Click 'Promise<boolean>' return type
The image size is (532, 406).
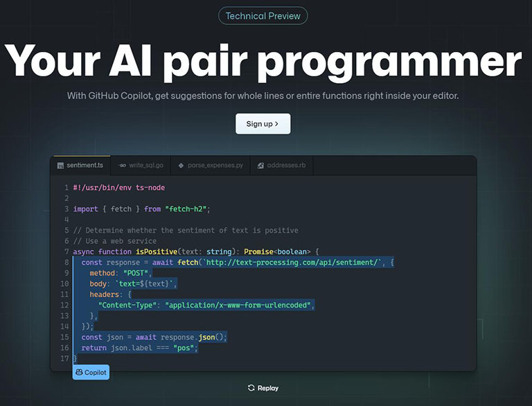coord(277,252)
